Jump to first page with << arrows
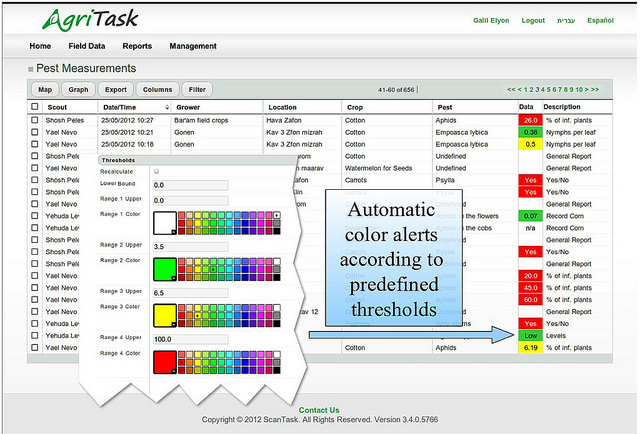Image resolution: width=640 pixels, height=434 pixels. [512, 90]
